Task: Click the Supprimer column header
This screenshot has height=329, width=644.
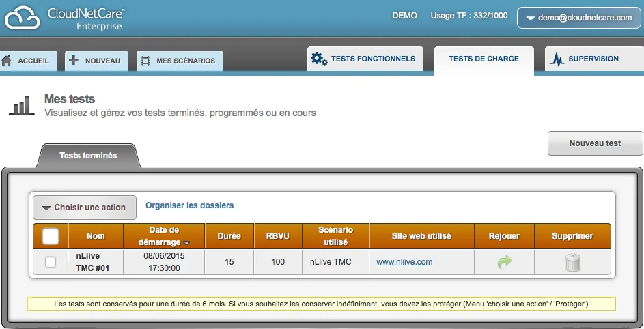Action: (x=572, y=236)
